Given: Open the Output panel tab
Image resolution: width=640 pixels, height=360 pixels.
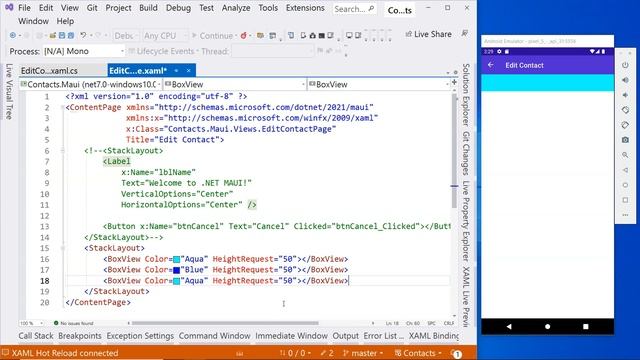Looking at the screenshot, I should (345, 336).
